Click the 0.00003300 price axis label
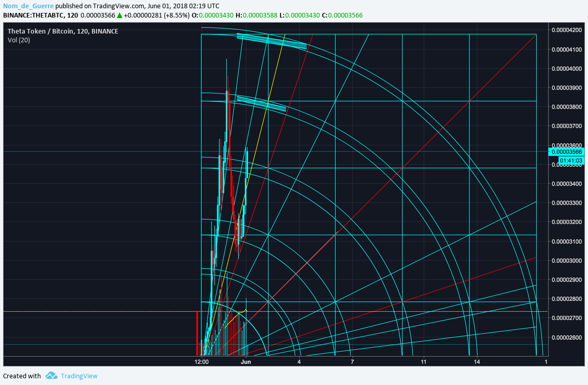 click(567, 203)
